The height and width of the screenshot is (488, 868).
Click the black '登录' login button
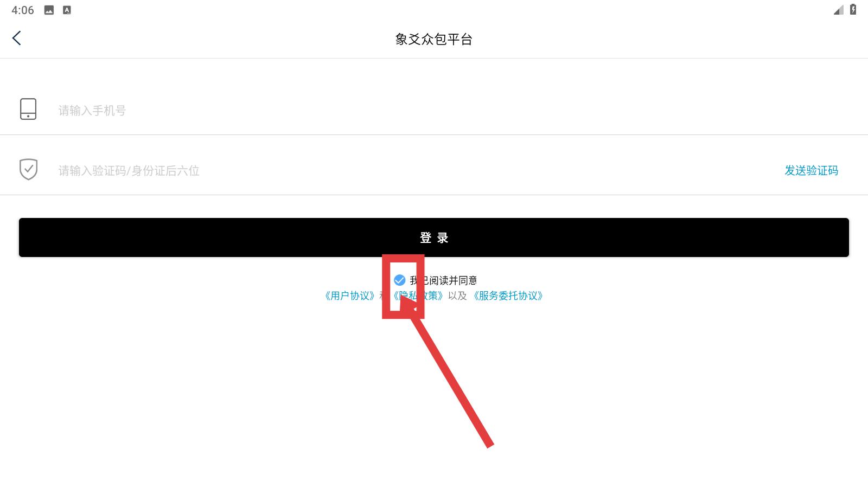click(x=434, y=237)
